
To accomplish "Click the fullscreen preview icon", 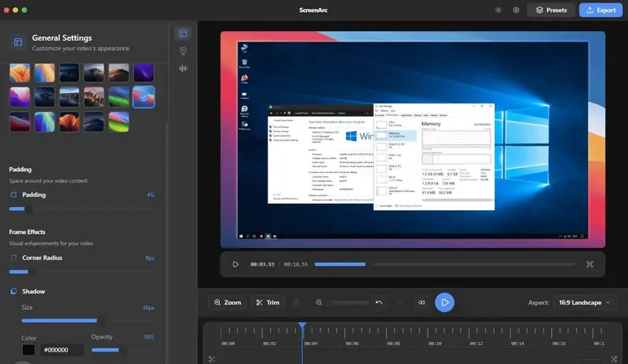I will [590, 264].
